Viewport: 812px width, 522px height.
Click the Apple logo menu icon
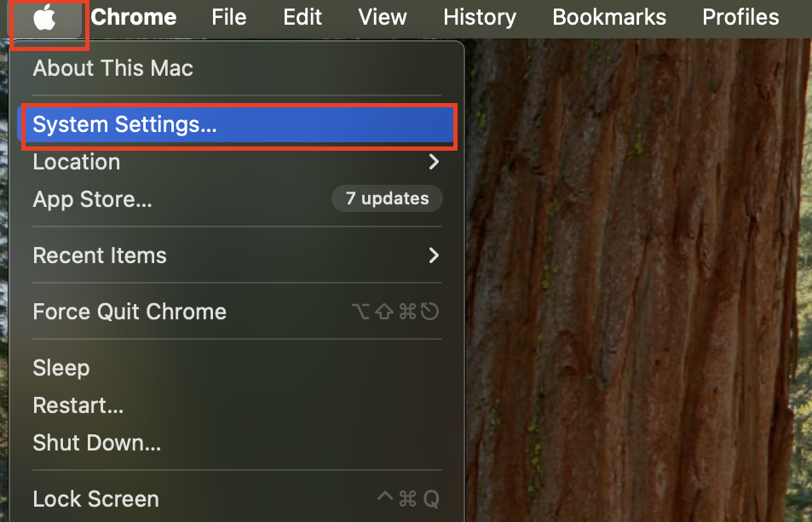coord(44,17)
